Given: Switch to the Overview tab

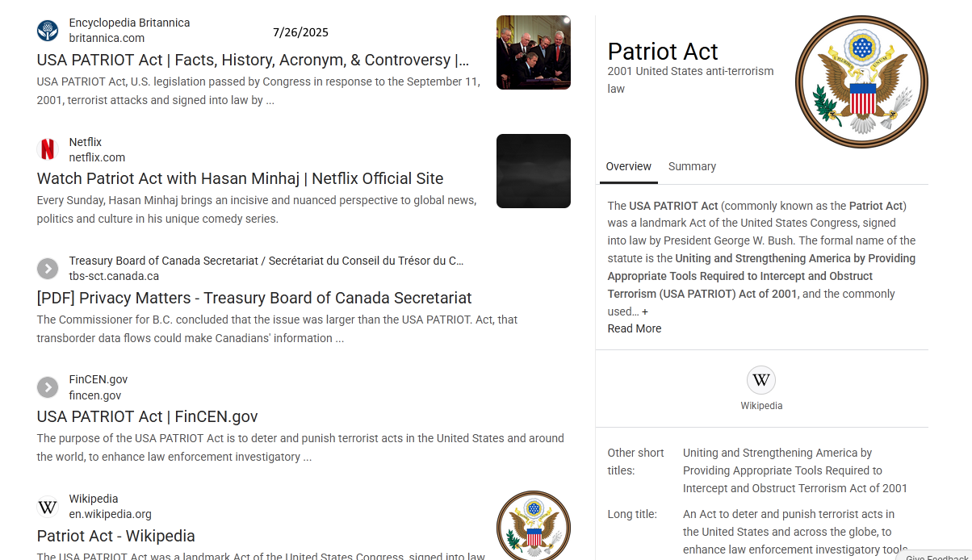Looking at the screenshot, I should (629, 166).
